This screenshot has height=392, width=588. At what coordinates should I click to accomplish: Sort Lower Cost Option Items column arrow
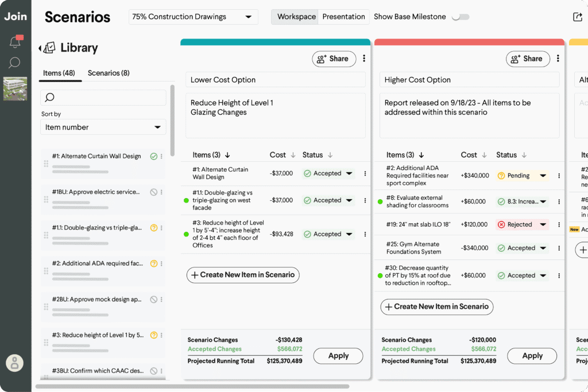coord(227,155)
